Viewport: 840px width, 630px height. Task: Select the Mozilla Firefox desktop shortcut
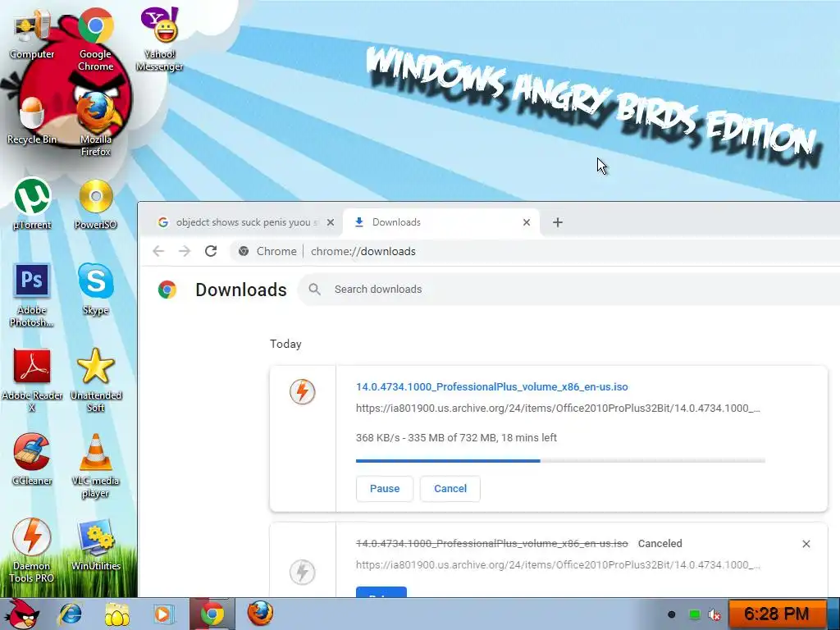pos(95,125)
